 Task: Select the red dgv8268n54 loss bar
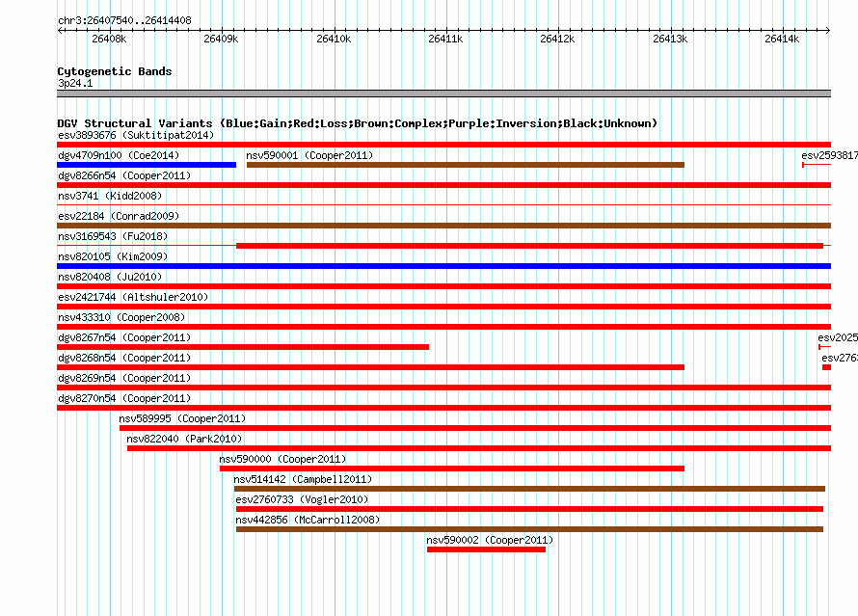[x=370, y=367]
